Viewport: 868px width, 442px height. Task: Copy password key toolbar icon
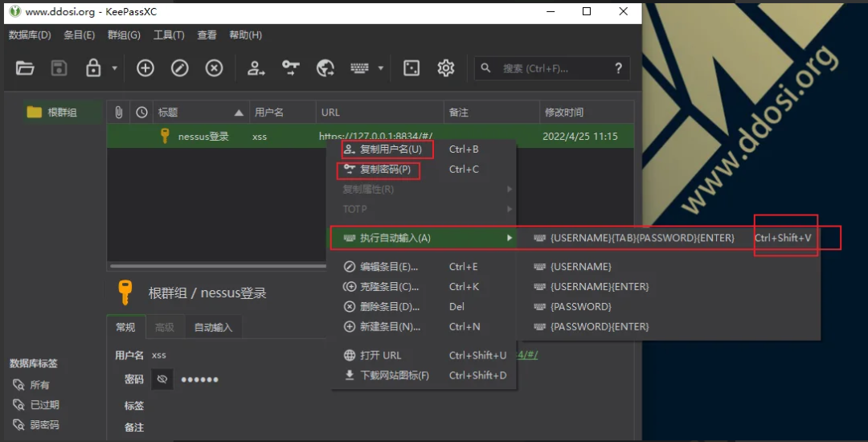tap(291, 68)
